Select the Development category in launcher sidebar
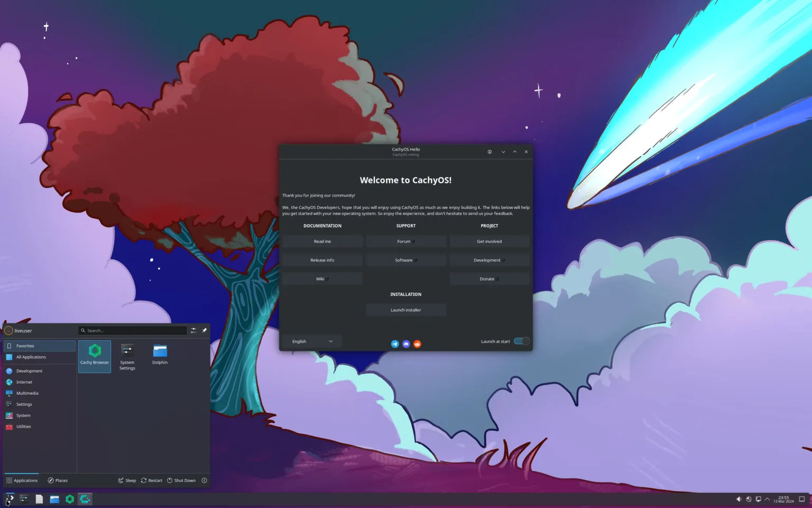The height and width of the screenshot is (508, 812). point(29,370)
